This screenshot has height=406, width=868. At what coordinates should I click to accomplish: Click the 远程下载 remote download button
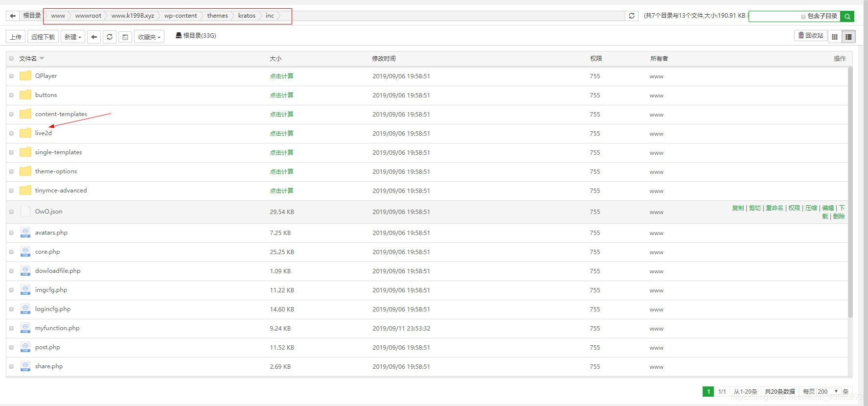click(43, 37)
